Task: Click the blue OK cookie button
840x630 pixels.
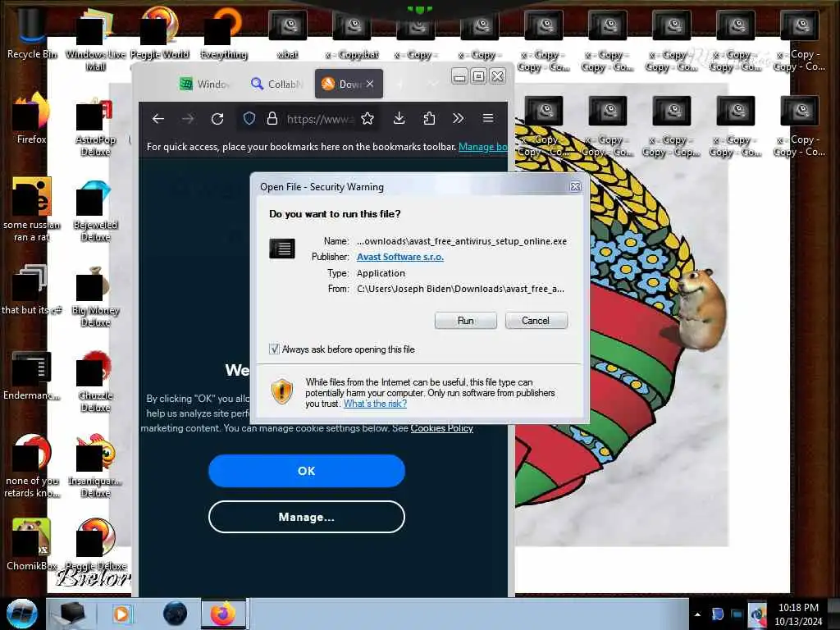Action: click(307, 471)
